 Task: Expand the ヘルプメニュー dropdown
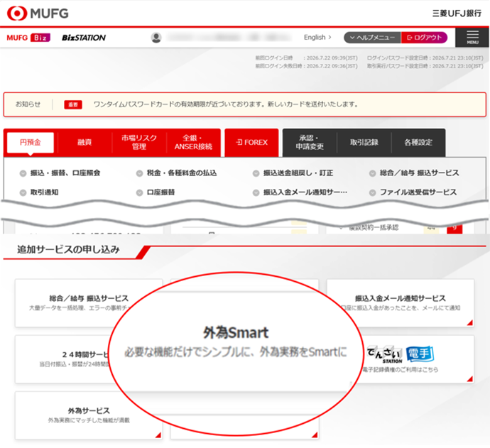point(371,38)
